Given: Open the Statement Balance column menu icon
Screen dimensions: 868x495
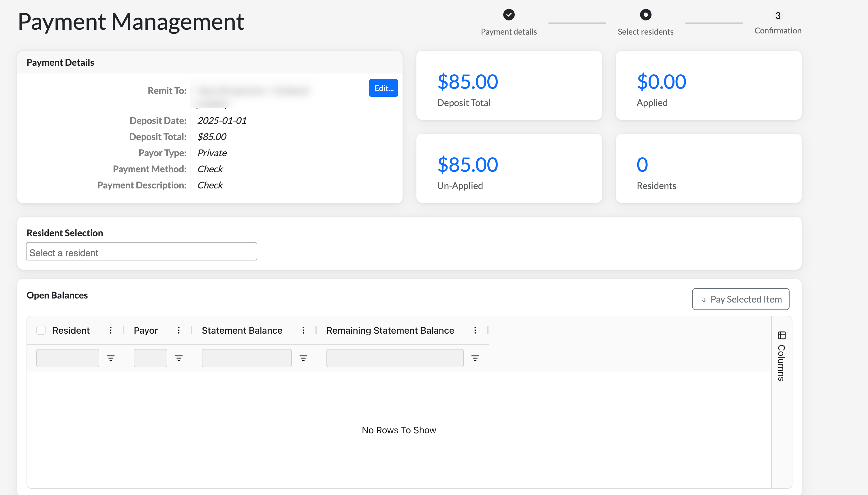Looking at the screenshot, I should click(303, 330).
